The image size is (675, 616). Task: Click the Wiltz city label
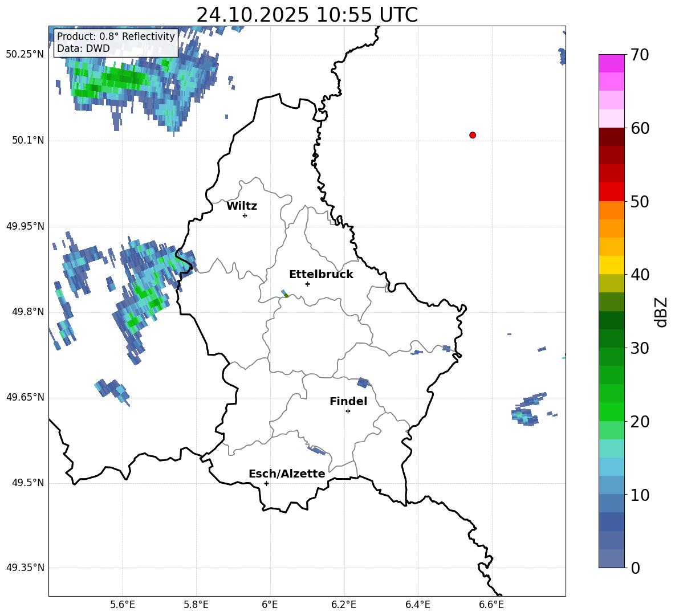point(242,206)
